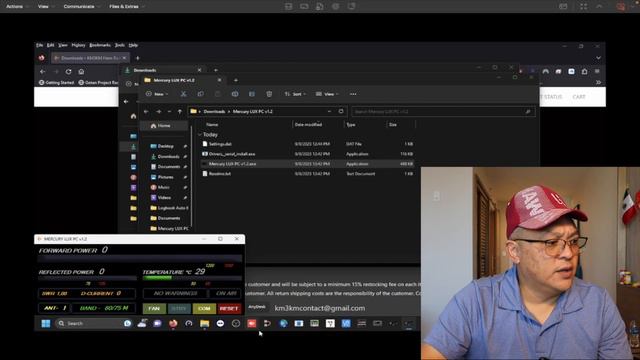
Task: Open Firefox extensions puzzle icon
Action: [584, 71]
